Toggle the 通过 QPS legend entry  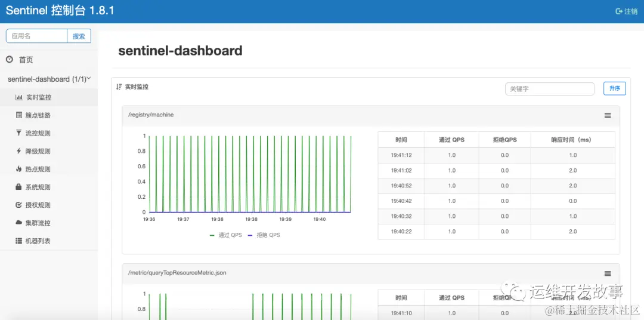225,235
